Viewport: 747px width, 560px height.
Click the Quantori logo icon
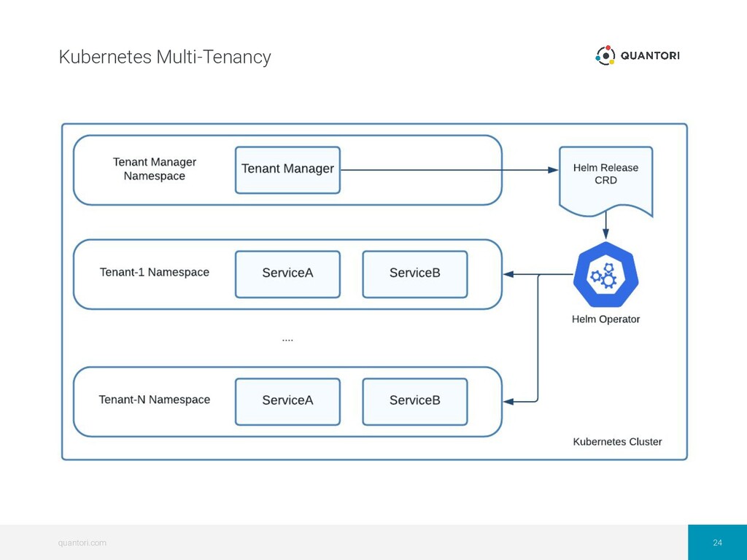coord(605,55)
